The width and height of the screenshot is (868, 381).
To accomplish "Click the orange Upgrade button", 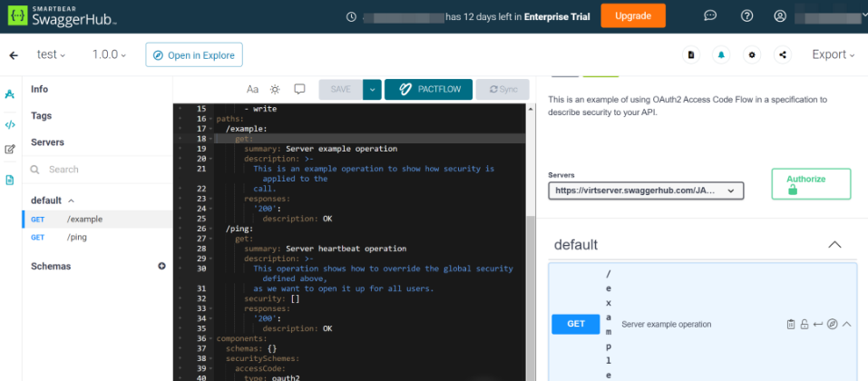I will pos(633,16).
